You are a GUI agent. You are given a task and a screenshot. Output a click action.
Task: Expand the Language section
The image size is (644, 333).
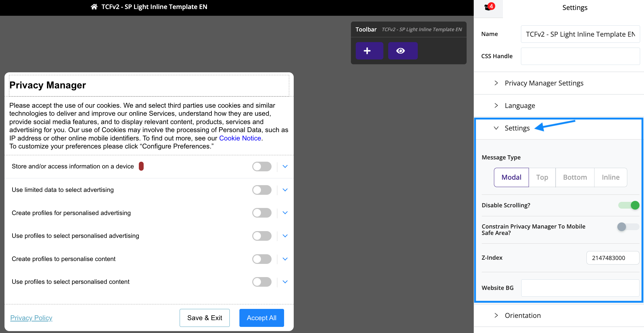pyautogui.click(x=559, y=105)
